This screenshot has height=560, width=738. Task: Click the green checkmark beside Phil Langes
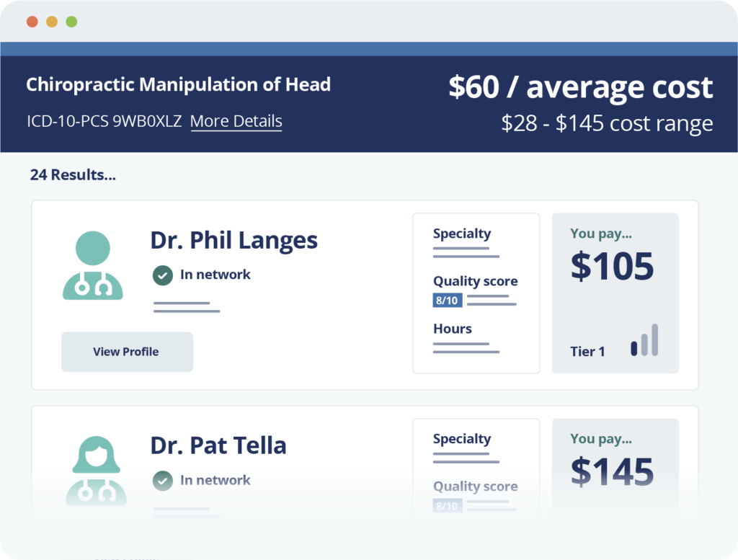162,275
